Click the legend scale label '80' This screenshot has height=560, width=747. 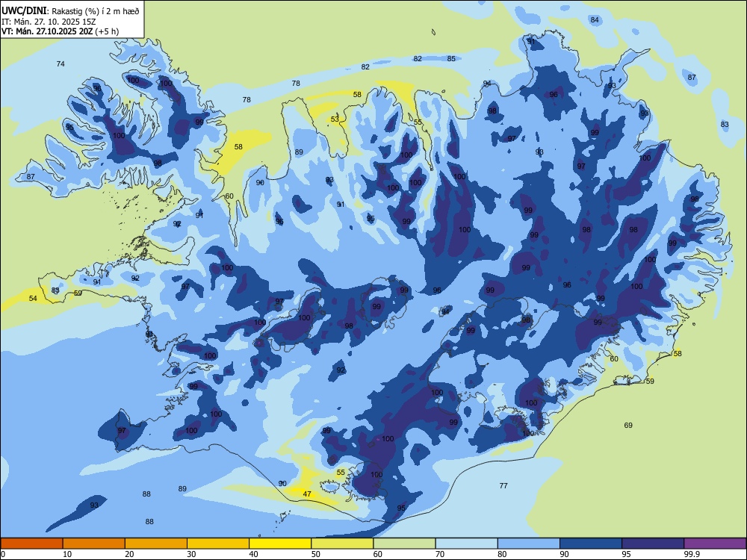pyautogui.click(x=502, y=554)
